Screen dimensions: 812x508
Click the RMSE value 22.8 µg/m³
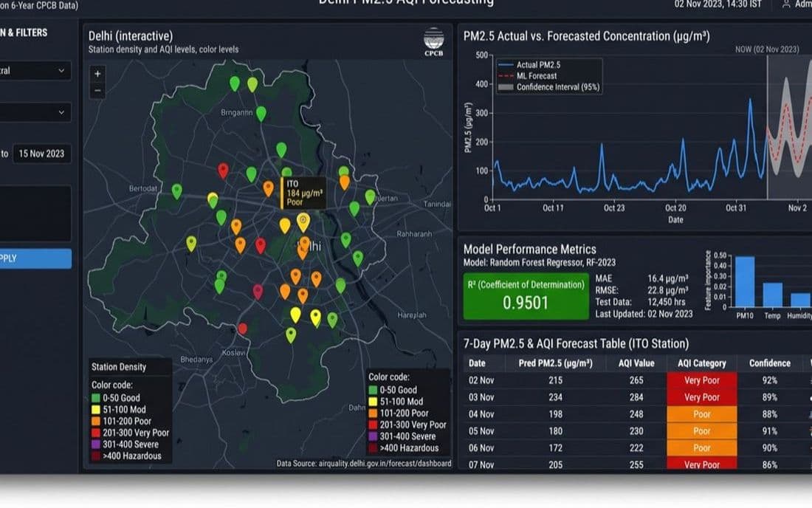pyautogui.click(x=667, y=290)
